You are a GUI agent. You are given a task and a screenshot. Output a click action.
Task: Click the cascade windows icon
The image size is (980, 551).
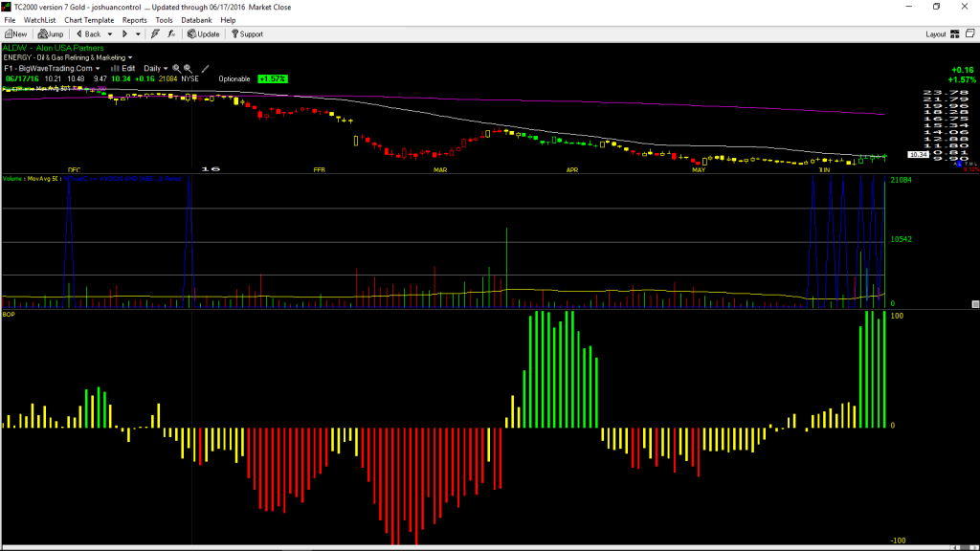(x=970, y=33)
